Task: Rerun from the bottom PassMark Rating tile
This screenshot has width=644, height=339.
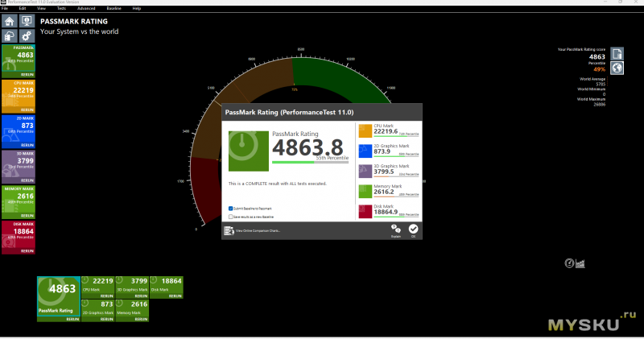Action: tap(72, 320)
